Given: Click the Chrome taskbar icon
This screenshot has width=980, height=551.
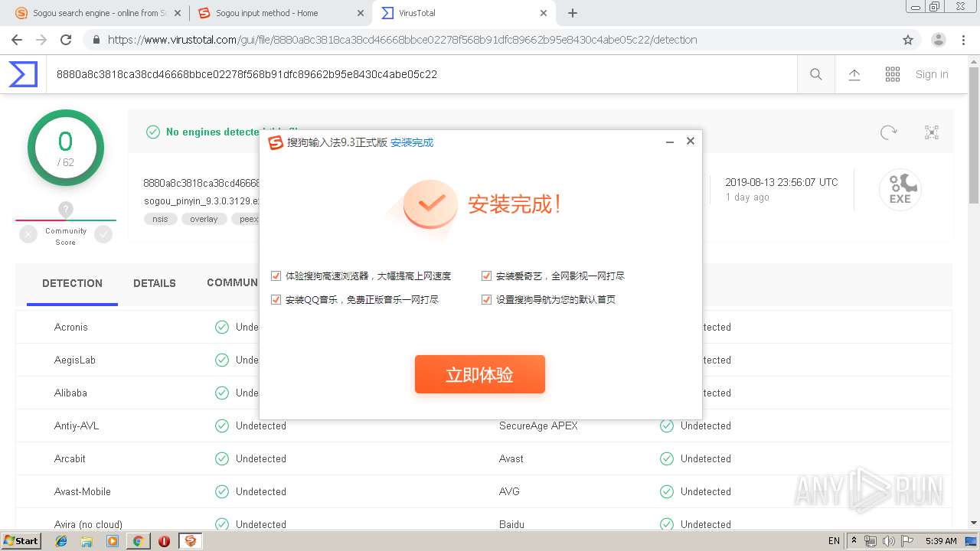Looking at the screenshot, I should [x=138, y=541].
